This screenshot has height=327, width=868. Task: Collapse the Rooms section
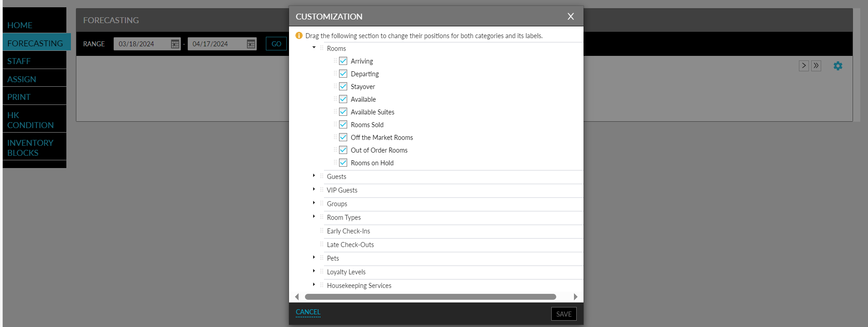coord(313,47)
